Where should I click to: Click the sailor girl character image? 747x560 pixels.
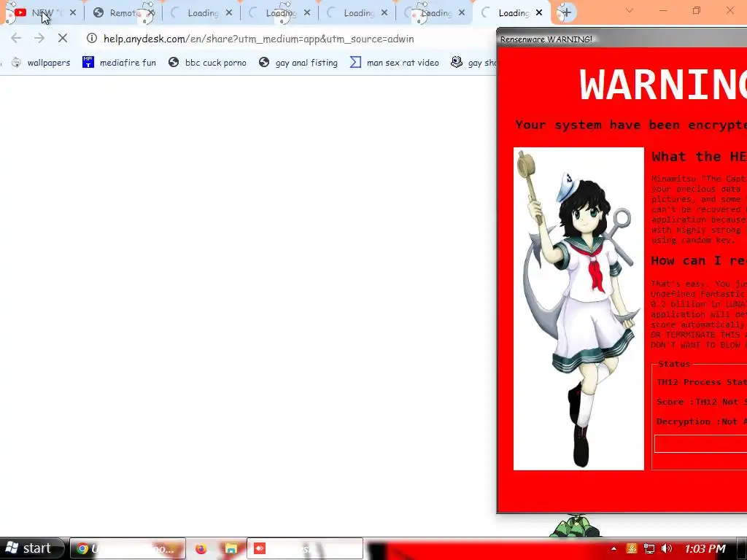point(578,308)
